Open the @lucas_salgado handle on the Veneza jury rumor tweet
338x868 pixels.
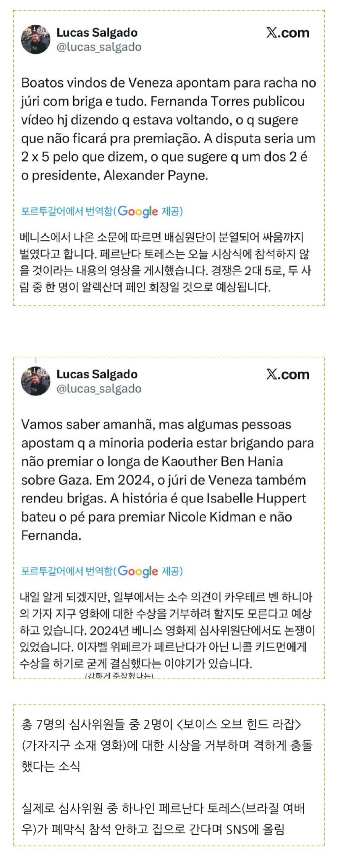99,47
